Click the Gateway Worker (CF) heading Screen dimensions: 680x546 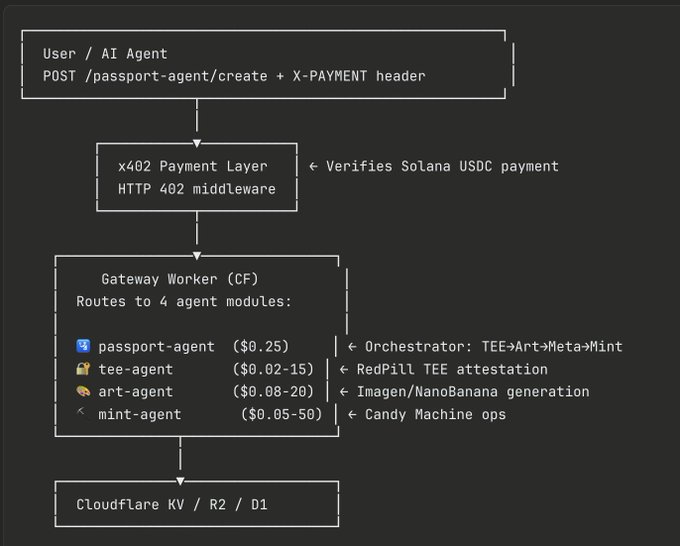click(x=180, y=279)
